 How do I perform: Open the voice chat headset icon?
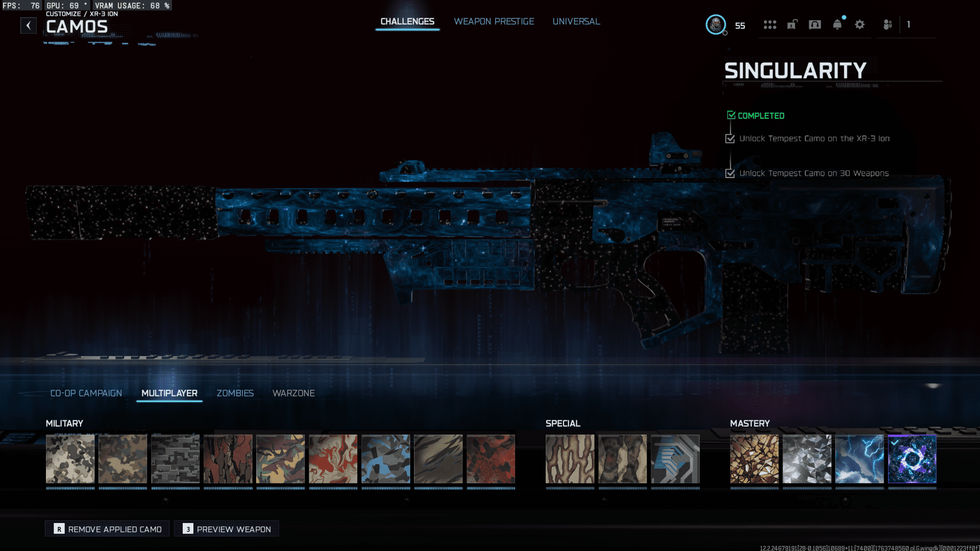pyautogui.click(x=815, y=24)
